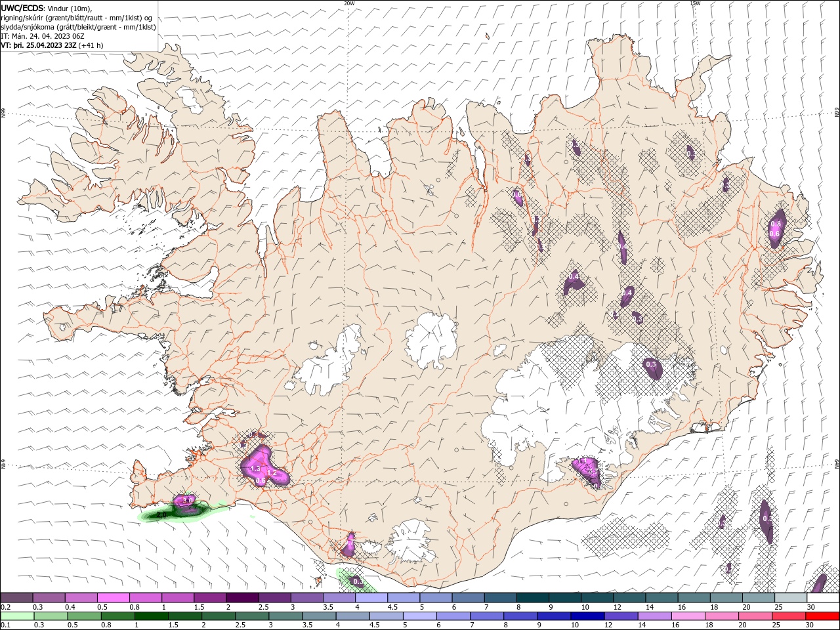Click the dark green 1–1.5 rain legend swatch
The height and width of the screenshot is (630, 840).
pyautogui.click(x=151, y=616)
